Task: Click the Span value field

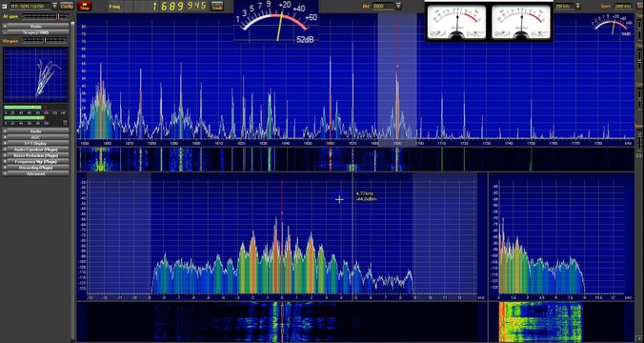Action: click(624, 6)
